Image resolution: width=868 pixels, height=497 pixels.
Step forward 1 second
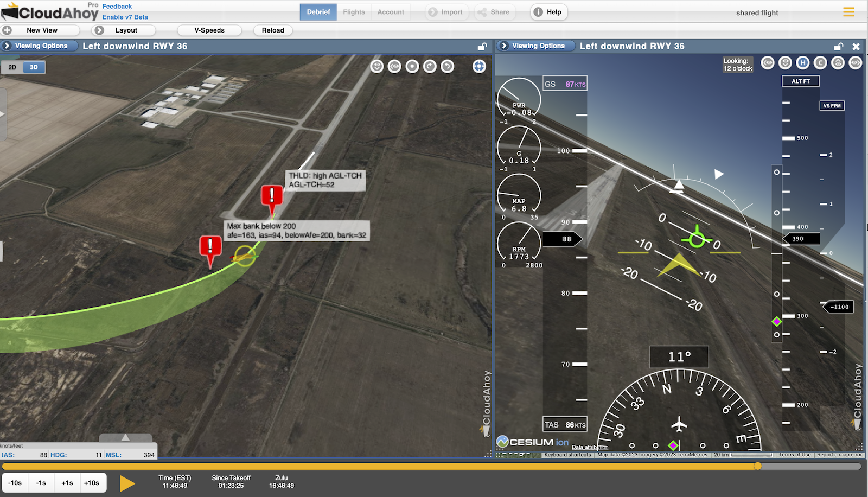coord(67,483)
